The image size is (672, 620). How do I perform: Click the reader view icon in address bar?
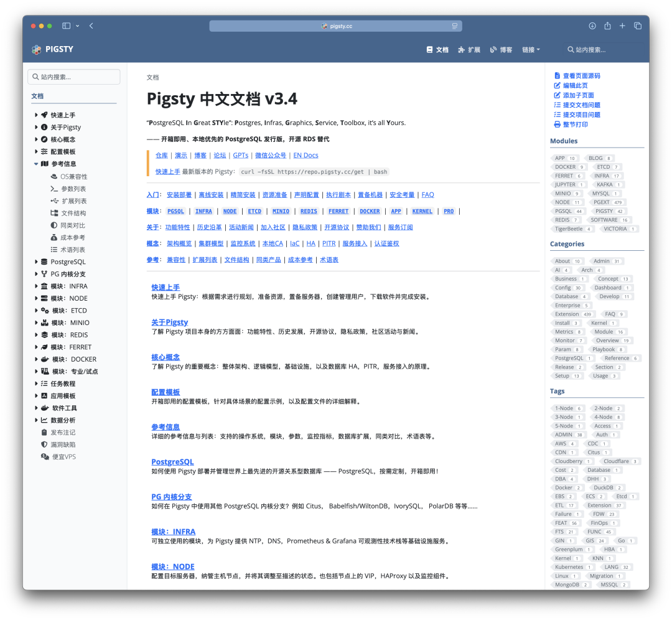(455, 26)
